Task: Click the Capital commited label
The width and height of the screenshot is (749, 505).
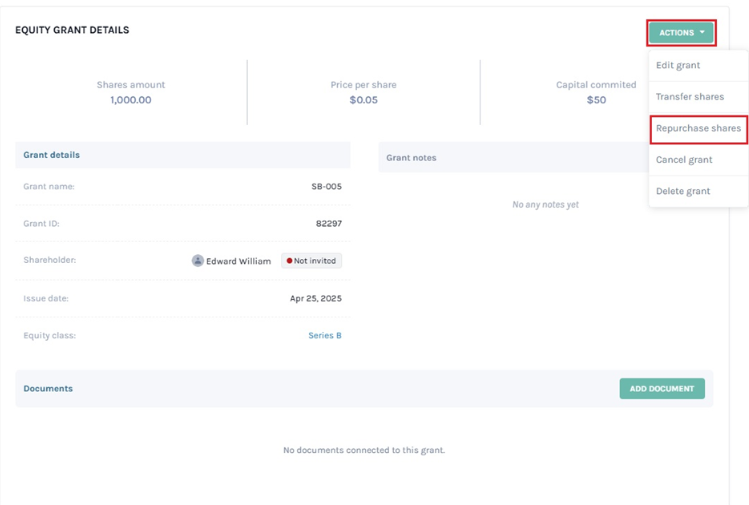Action: click(x=596, y=85)
